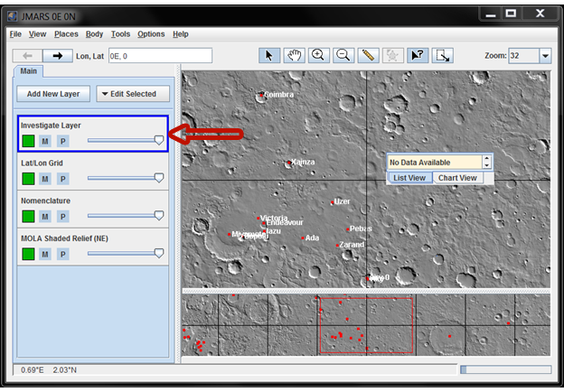The height and width of the screenshot is (392, 564).
Task: Adjust Investigate Layer opacity slider
Action: click(x=126, y=140)
